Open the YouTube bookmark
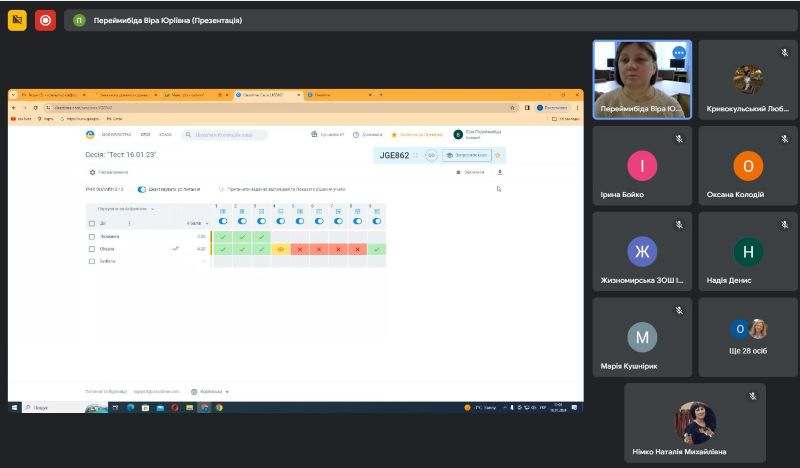 pyautogui.click(x=21, y=119)
